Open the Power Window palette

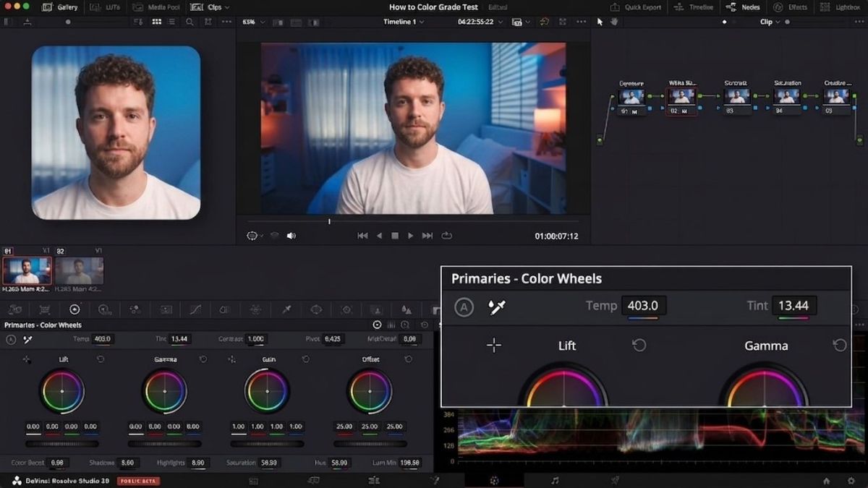click(316, 309)
